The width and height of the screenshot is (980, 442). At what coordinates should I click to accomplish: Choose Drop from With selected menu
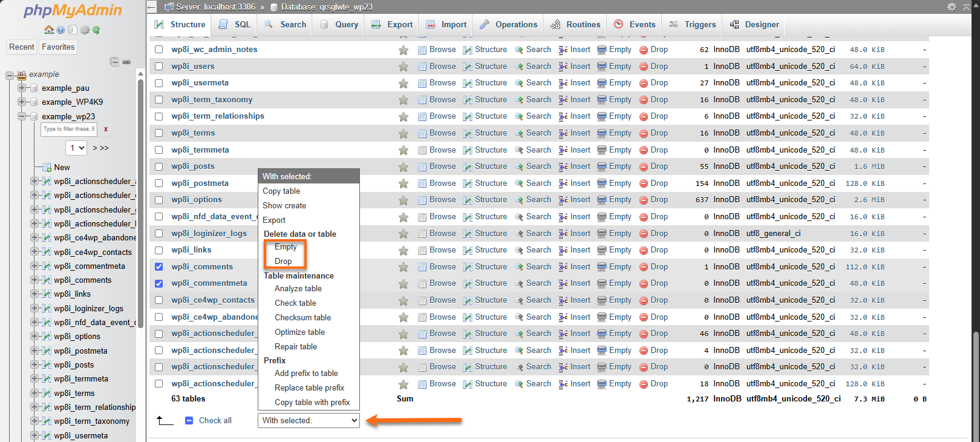coord(283,262)
